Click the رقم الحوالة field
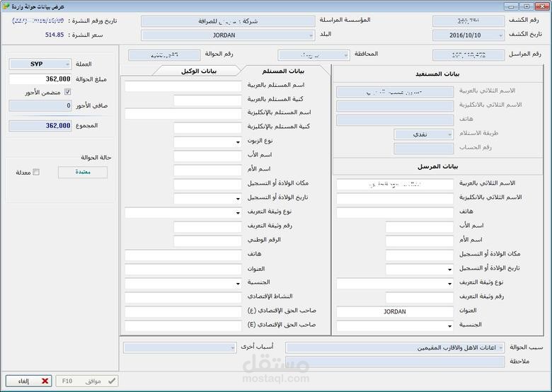This screenshot has width=552, height=392. coord(164,55)
